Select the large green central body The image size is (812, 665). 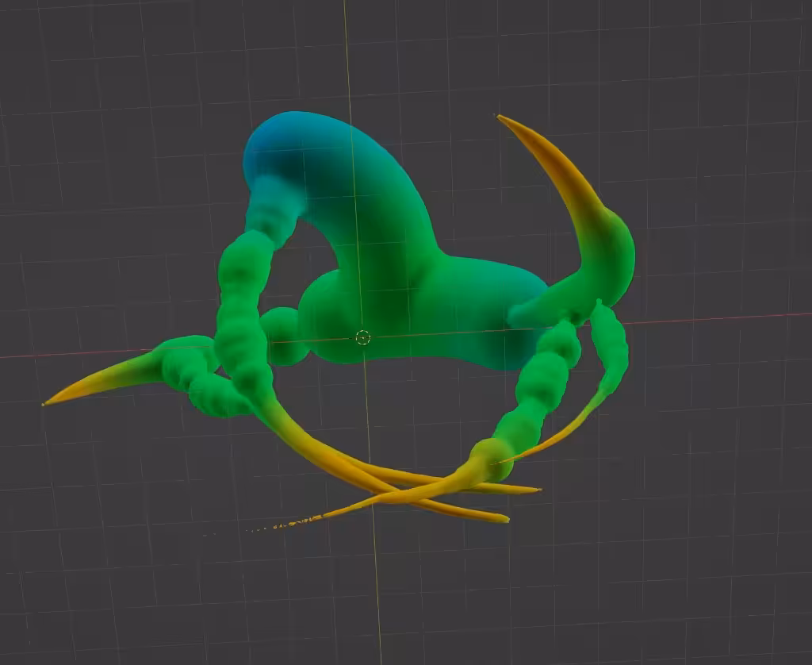pyautogui.click(x=393, y=311)
